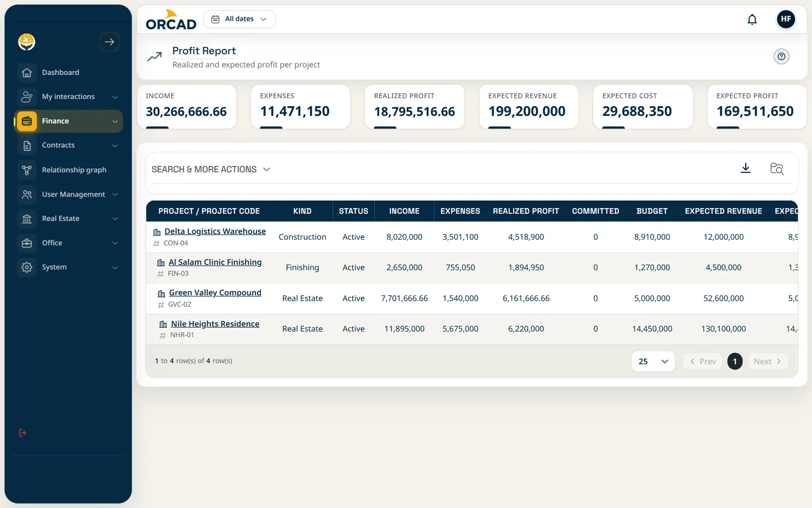Click the Relationship graph icon
Screen dimensions: 812x508
[27, 170]
